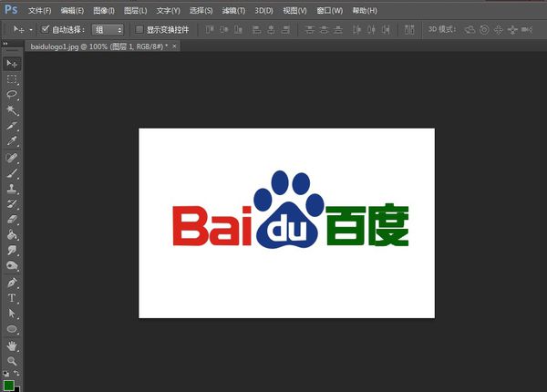
Task: Select the Move tool in toolbox
Action: pos(12,64)
